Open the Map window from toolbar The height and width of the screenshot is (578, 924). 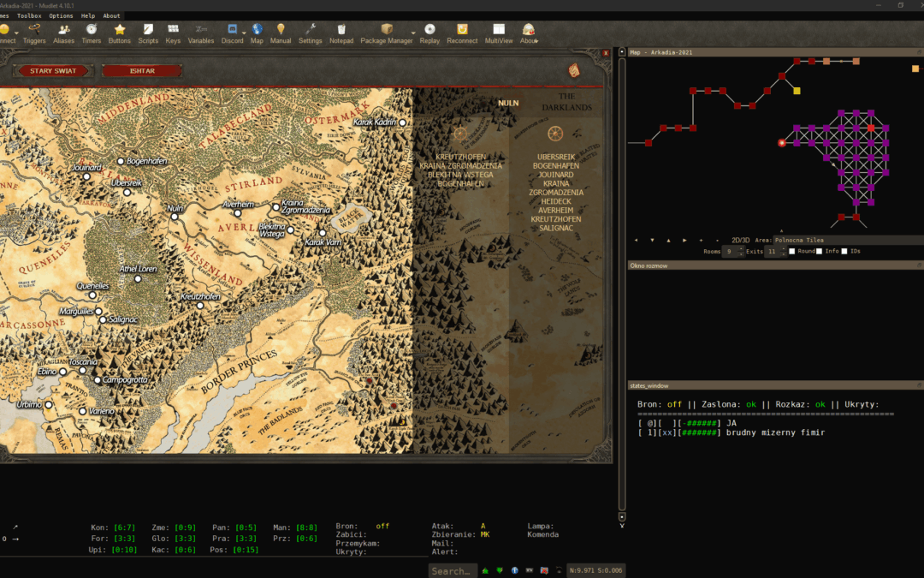click(x=257, y=33)
